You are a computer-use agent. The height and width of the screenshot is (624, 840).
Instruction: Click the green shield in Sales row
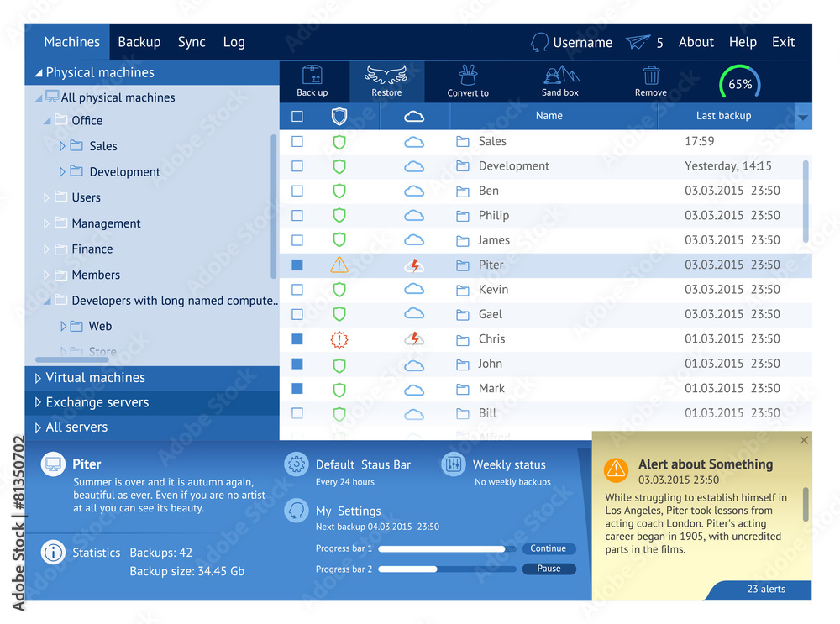pos(339,142)
